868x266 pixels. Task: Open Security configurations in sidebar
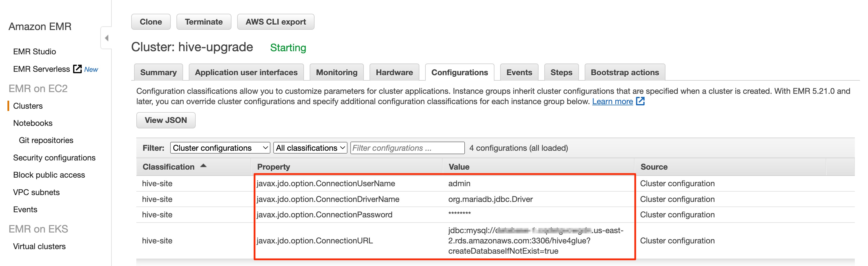coord(54,158)
